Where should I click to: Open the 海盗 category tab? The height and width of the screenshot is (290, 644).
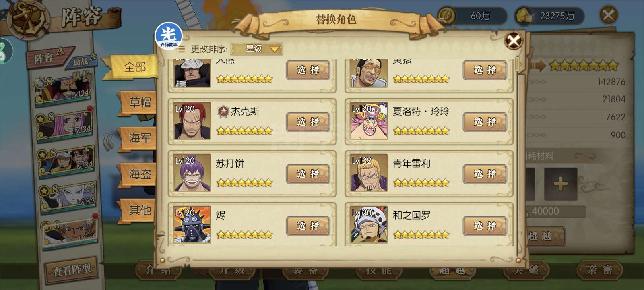138,174
